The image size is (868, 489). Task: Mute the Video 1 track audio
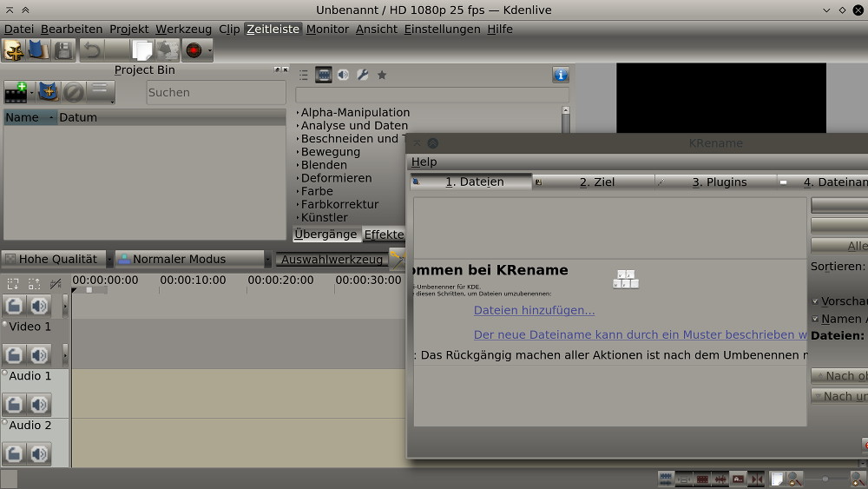[x=39, y=355]
